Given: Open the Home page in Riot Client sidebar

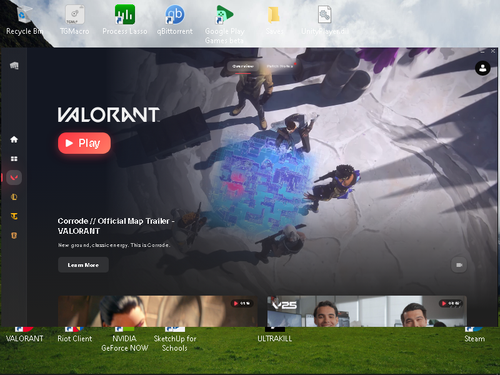Looking at the screenshot, I should tap(14, 139).
